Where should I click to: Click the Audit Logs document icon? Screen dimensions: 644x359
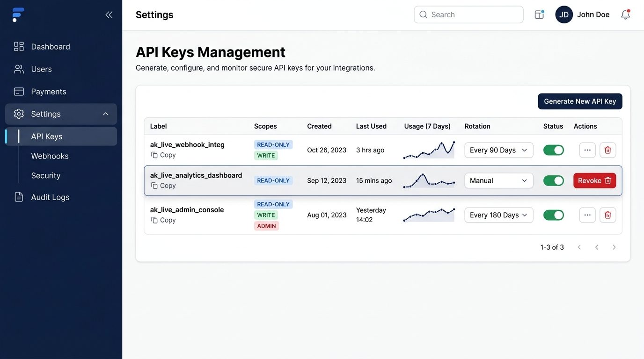click(x=19, y=197)
